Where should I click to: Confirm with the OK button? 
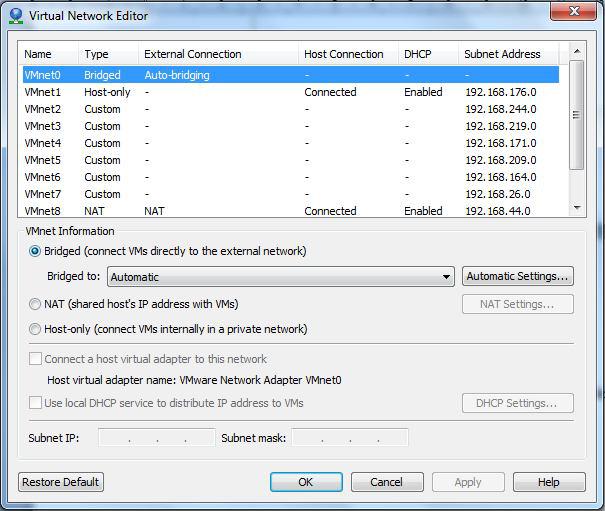coord(306,482)
